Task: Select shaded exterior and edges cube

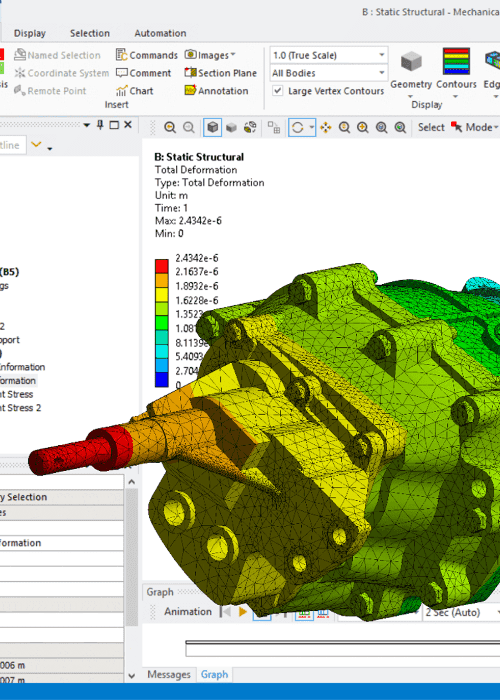Action: point(212,128)
